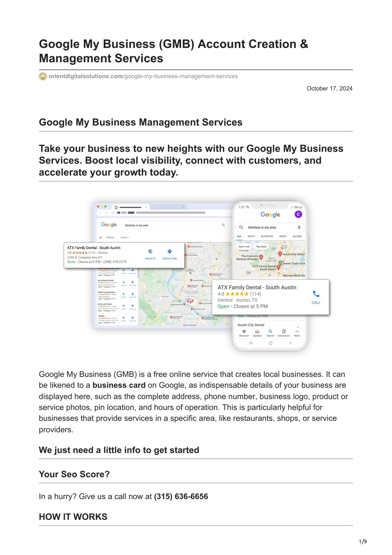Tap the Discover icon in phone bottom bar
This screenshot has width=392, height=555.
tap(244, 331)
